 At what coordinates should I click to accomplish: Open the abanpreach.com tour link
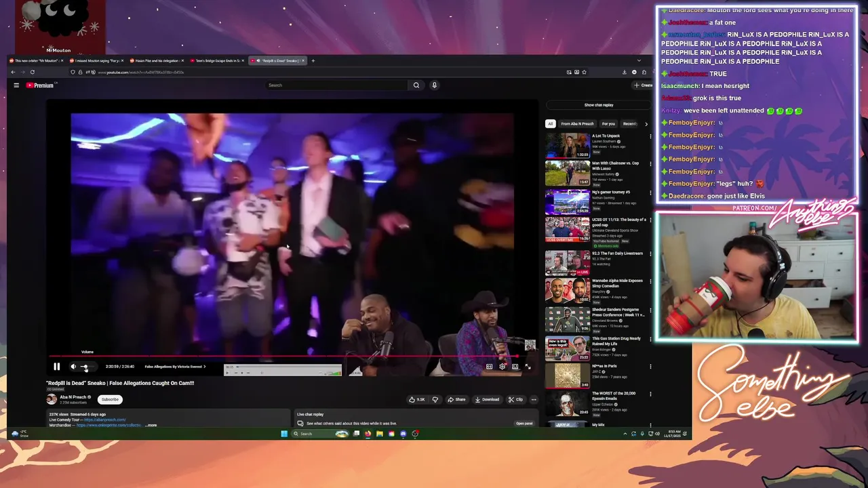click(105, 420)
